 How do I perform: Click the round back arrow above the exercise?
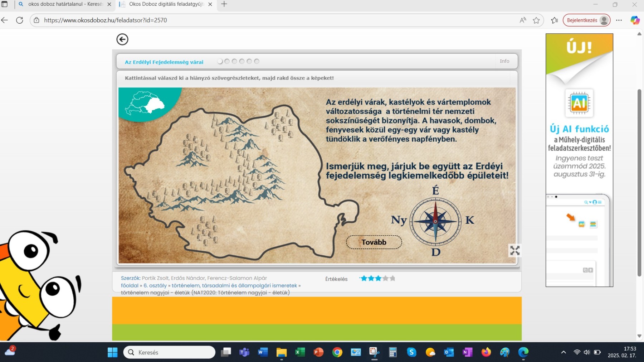point(122,39)
